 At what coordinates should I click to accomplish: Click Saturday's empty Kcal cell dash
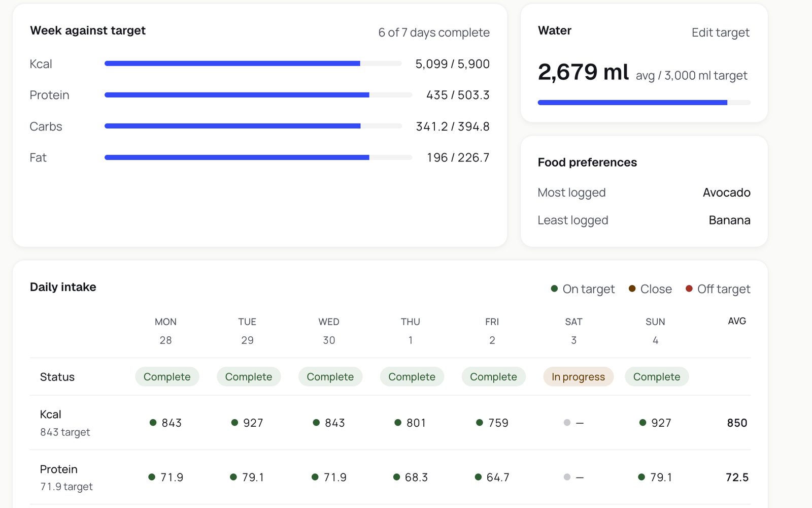(x=580, y=423)
